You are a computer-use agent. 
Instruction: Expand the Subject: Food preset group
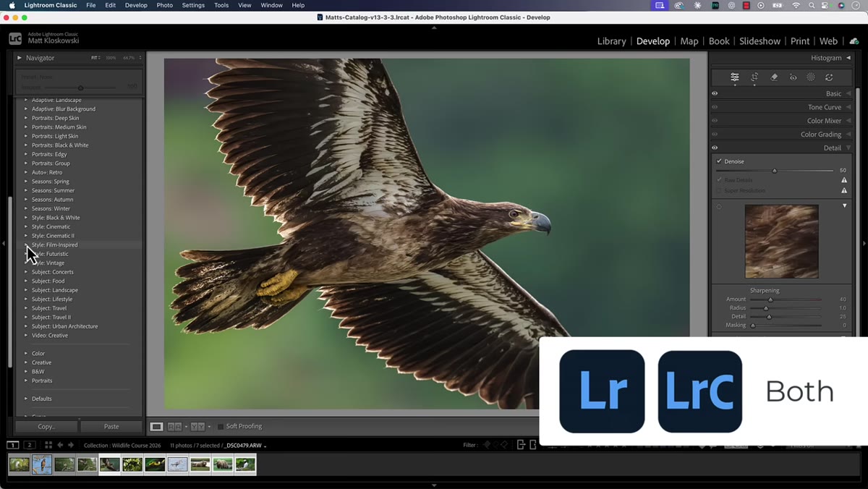(x=26, y=281)
